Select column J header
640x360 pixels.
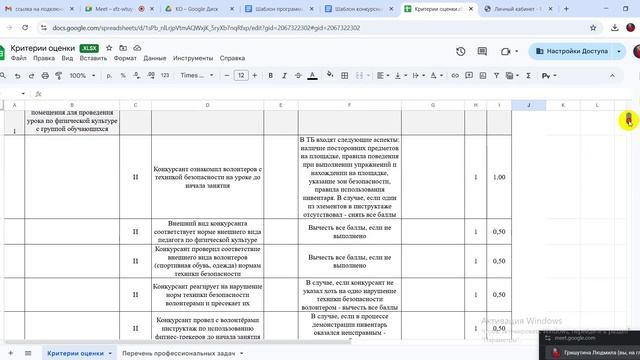529,105
